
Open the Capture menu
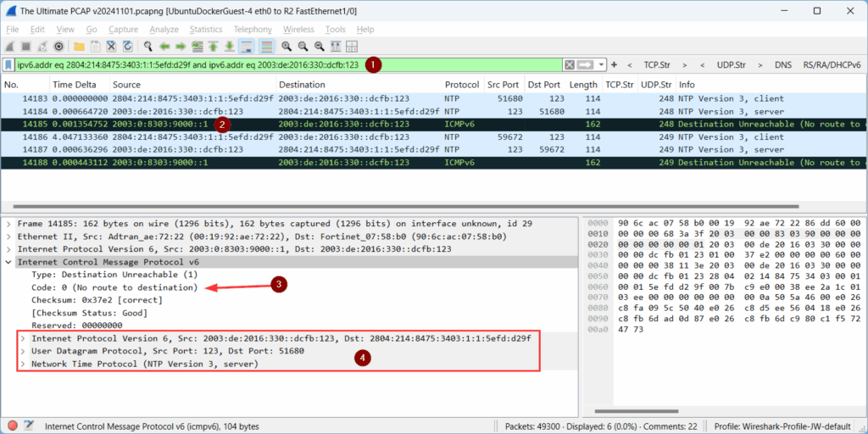(x=124, y=30)
